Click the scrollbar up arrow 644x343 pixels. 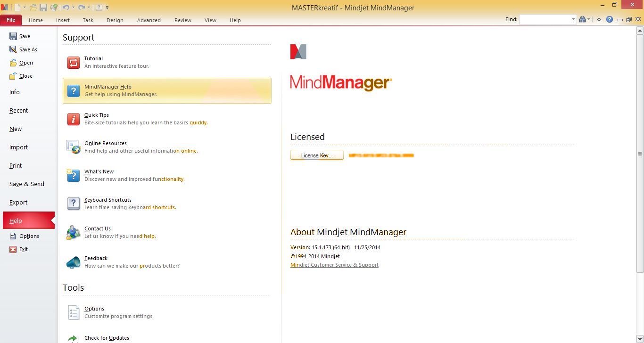click(640, 31)
